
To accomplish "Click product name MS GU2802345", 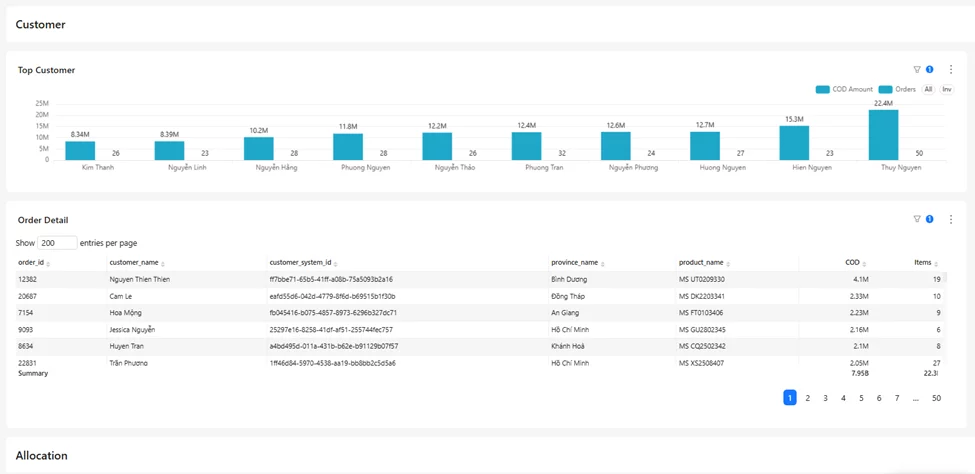I will coord(702,330).
